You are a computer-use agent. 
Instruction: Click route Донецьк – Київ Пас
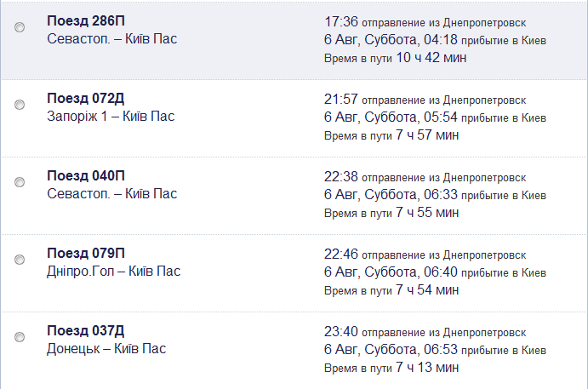(x=106, y=349)
